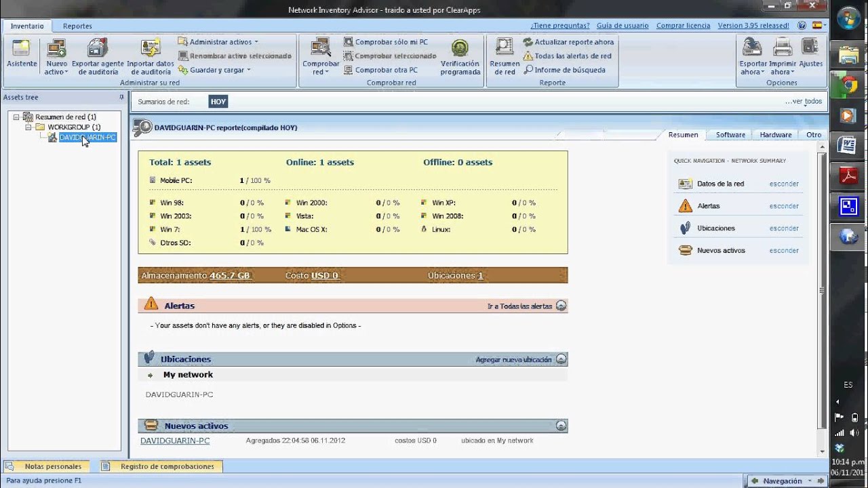Open the Navegación dropdown
Screen dimensions: 868x488
787,481
